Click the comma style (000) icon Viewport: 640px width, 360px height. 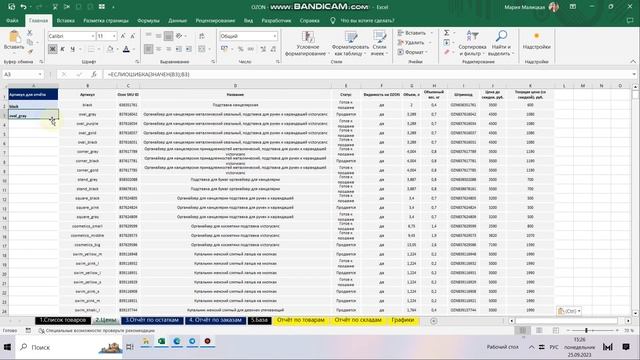point(251,49)
